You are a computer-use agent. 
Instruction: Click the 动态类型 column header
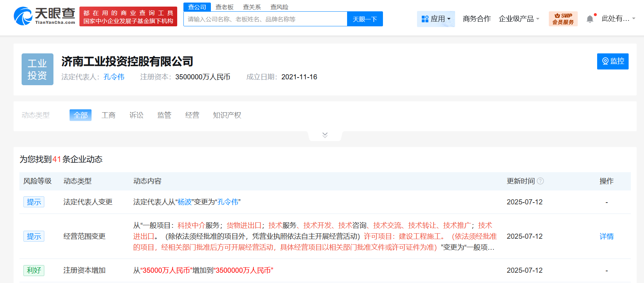77,181
